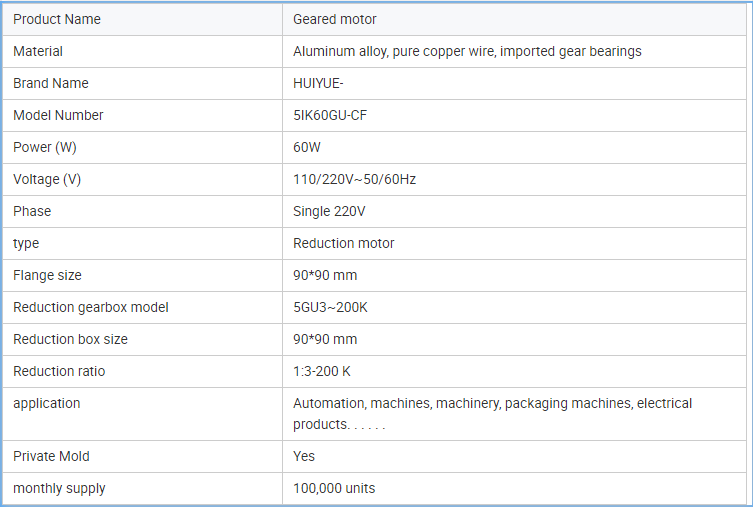This screenshot has width=753, height=507.
Task: Select the "60W" power value
Action: [306, 147]
